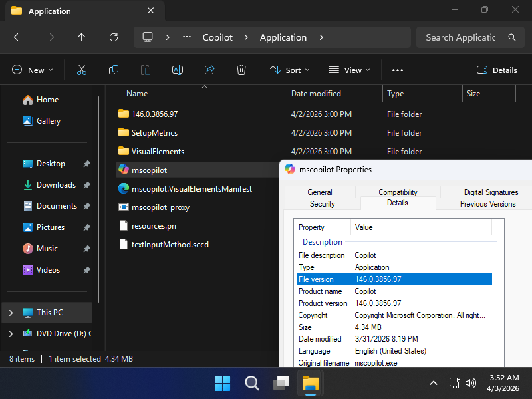
Task: Go back with the left arrow
Action: [x=18, y=37]
